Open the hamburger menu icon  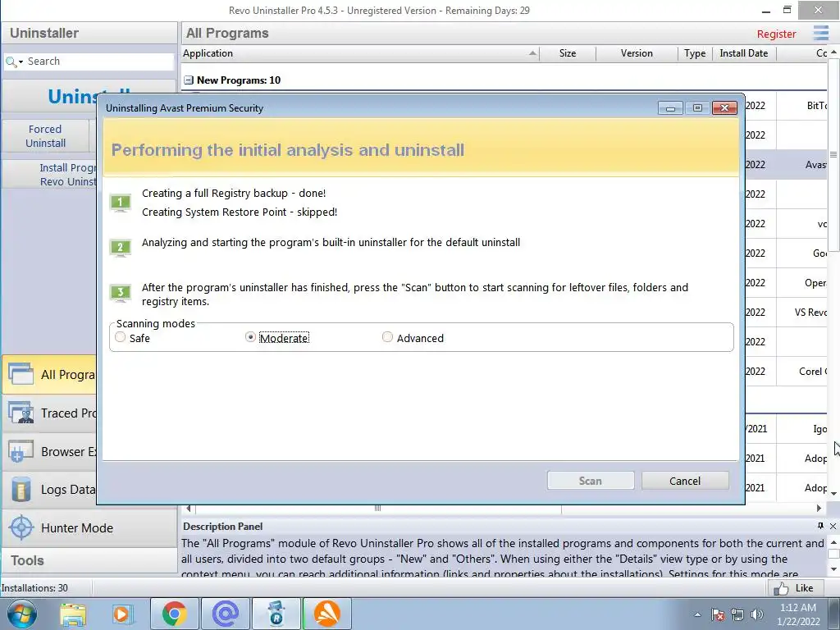[820, 33]
